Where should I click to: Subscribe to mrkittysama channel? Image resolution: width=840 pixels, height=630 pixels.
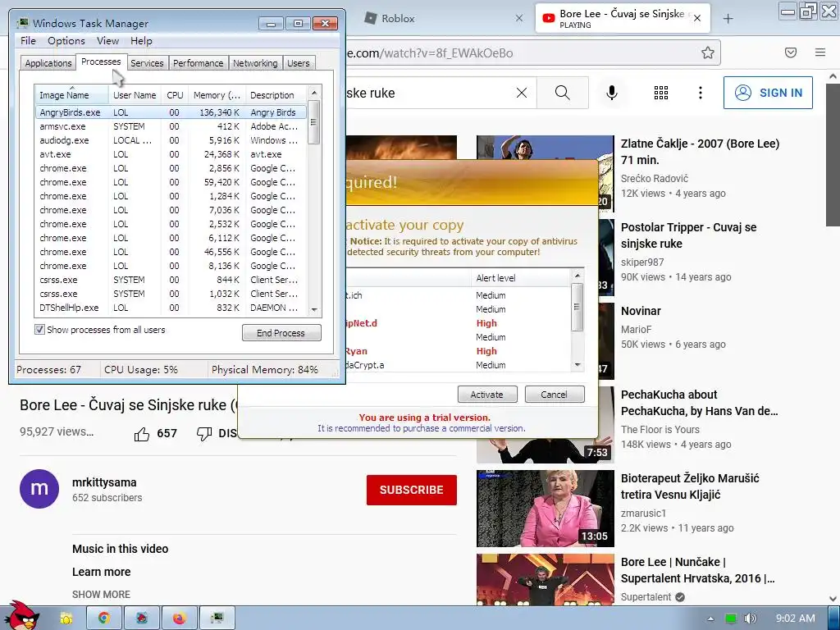(x=412, y=490)
